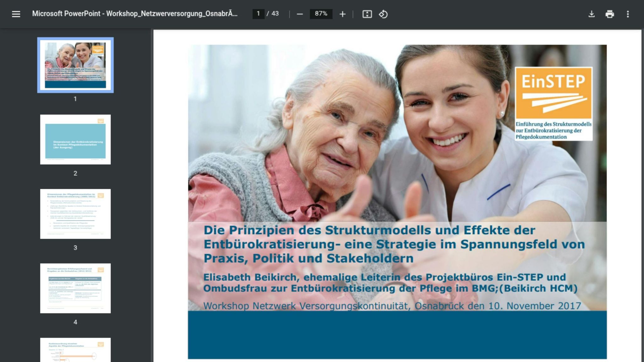Jump to the page 3 thumbnail
The image size is (644, 362).
(75, 214)
